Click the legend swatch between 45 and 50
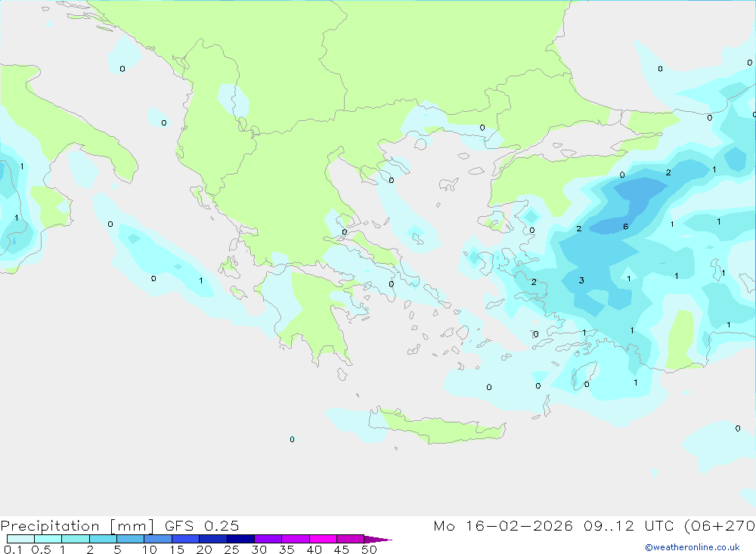 click(351, 539)
